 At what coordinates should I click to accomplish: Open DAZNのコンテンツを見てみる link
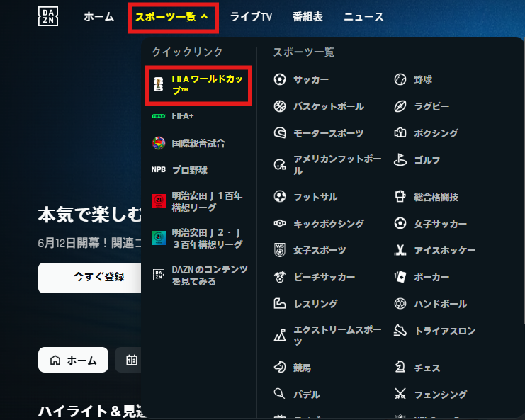click(x=210, y=276)
